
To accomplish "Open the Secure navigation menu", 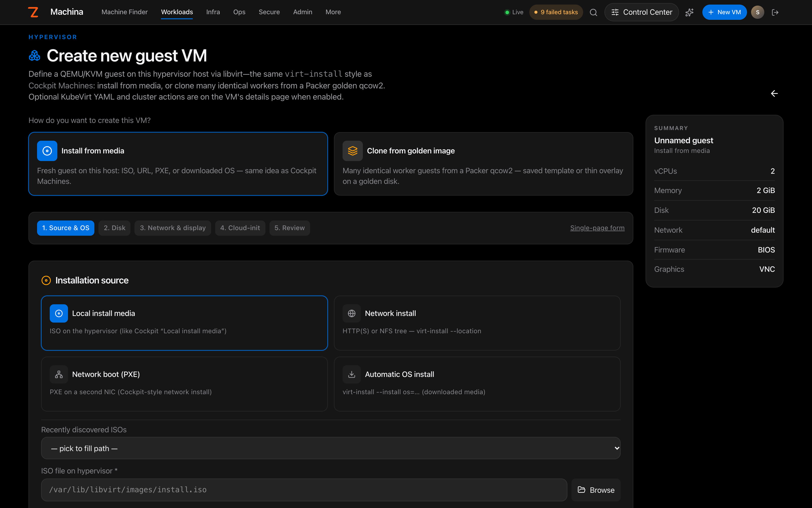I will click(x=269, y=12).
